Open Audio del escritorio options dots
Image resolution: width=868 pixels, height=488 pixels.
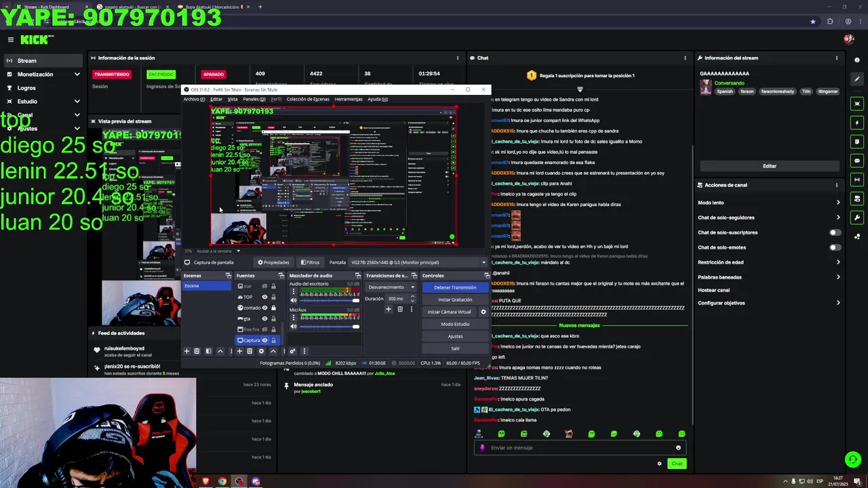coord(294,291)
